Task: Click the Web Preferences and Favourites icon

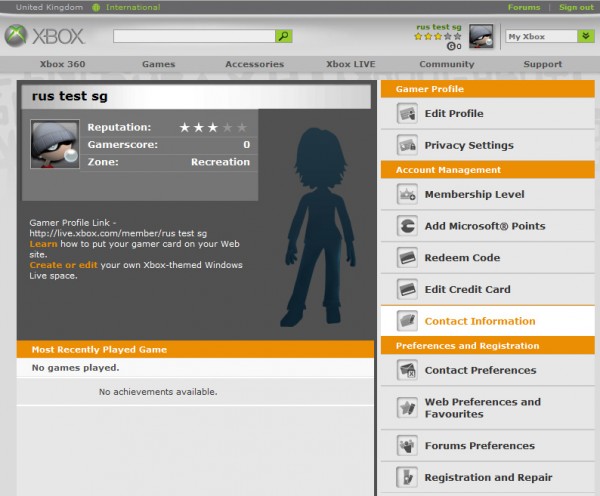Action: tap(407, 408)
